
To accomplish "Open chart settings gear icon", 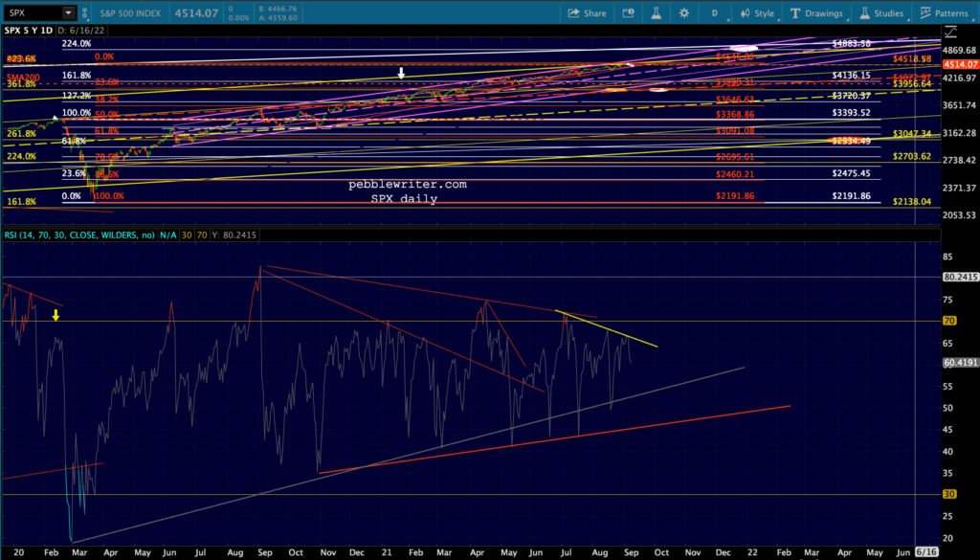I will [x=683, y=13].
